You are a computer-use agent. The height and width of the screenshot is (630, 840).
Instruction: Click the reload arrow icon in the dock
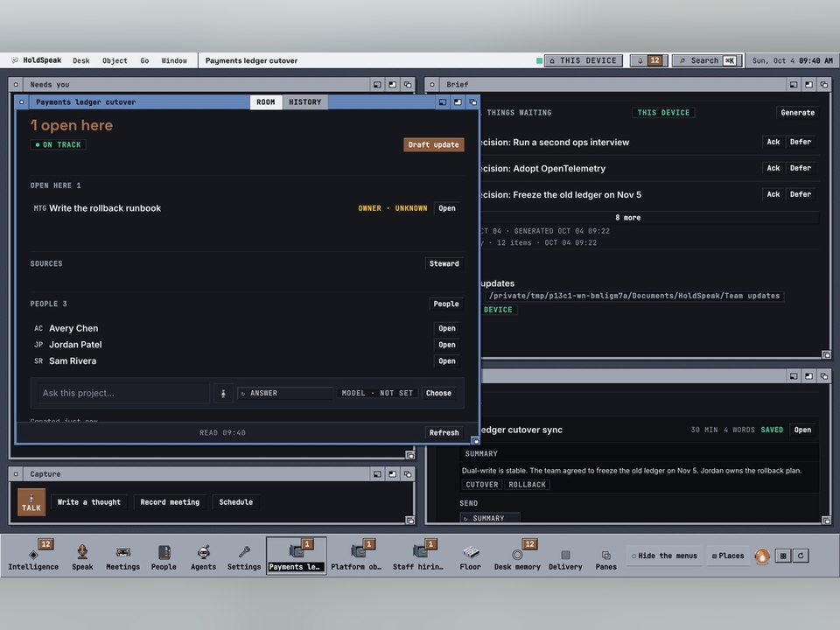(801, 556)
